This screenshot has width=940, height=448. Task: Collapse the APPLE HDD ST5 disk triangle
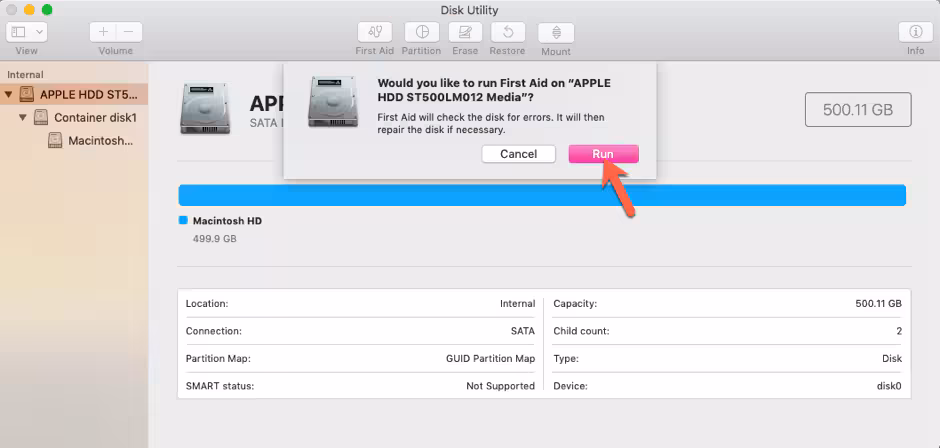(8, 94)
